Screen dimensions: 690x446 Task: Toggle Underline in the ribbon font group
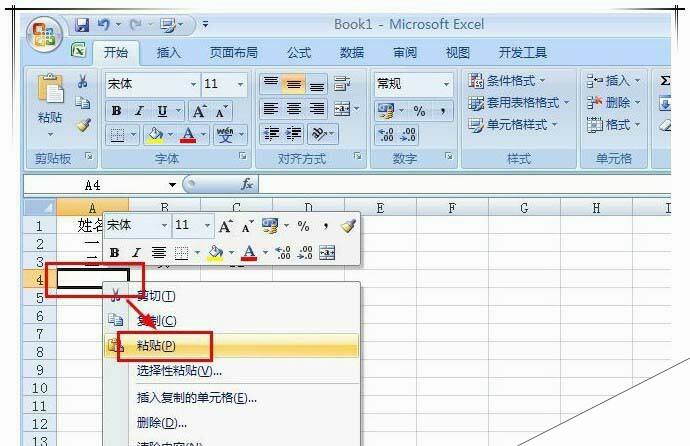(162, 111)
